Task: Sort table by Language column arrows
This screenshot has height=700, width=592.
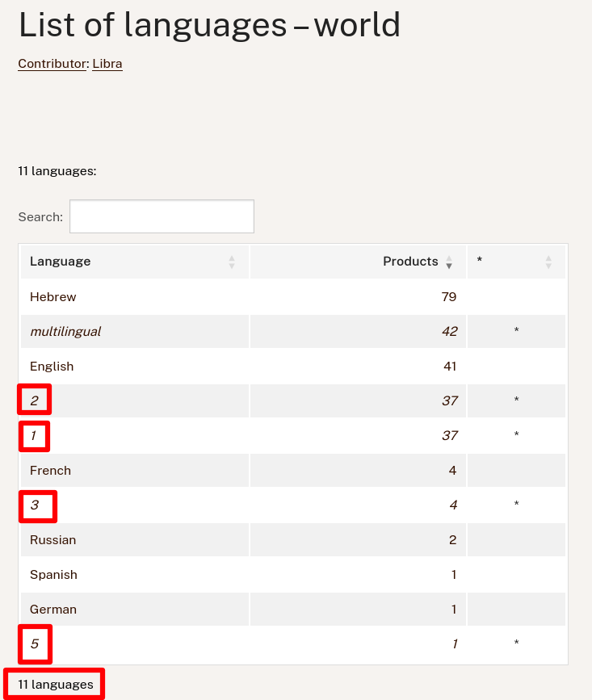Action: [x=231, y=262]
